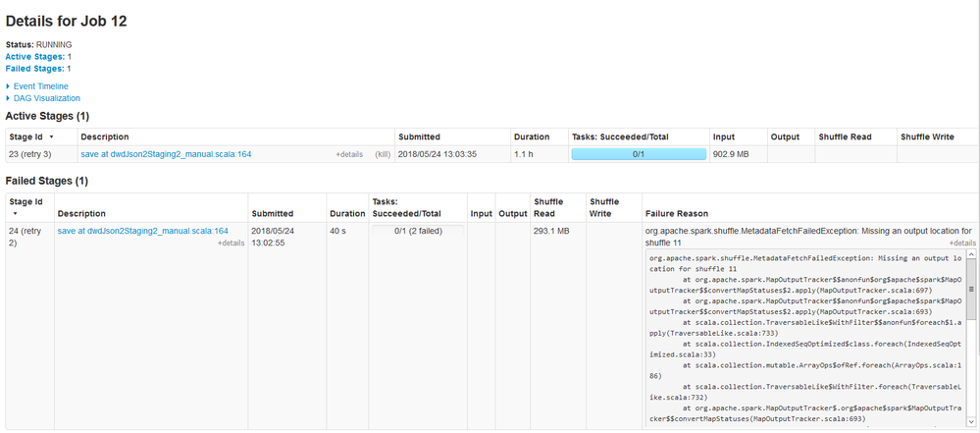
Task: Expand the DAG Visualization section
Action: 46,98
